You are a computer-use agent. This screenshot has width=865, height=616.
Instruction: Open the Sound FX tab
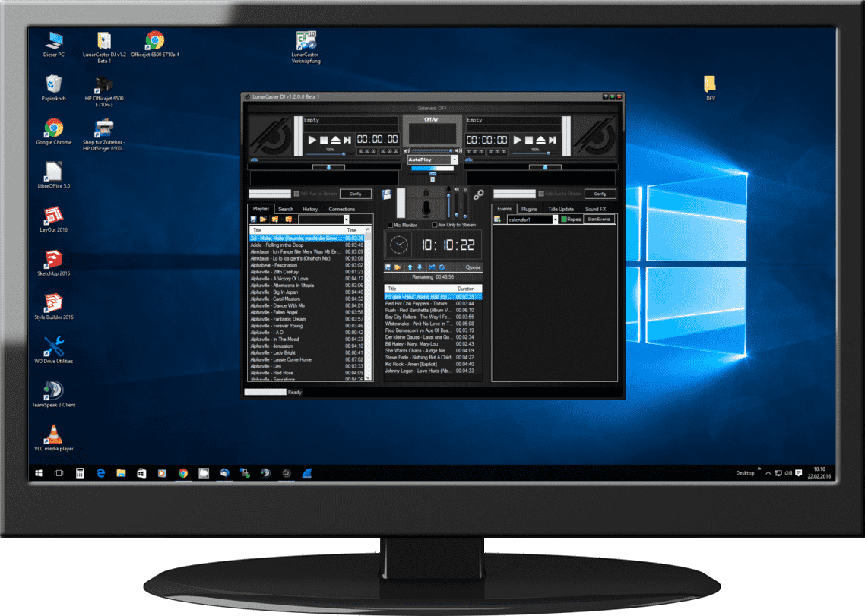(596, 209)
